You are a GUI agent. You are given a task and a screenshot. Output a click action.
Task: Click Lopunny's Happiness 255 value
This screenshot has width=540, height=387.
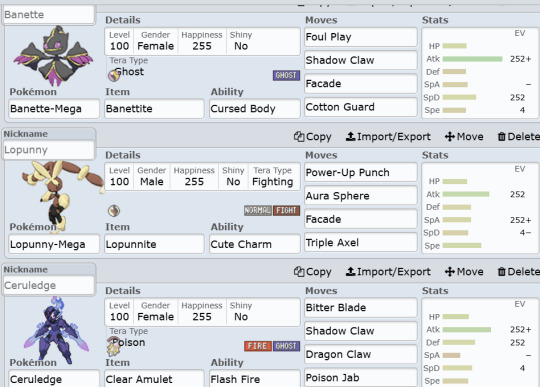tap(194, 182)
